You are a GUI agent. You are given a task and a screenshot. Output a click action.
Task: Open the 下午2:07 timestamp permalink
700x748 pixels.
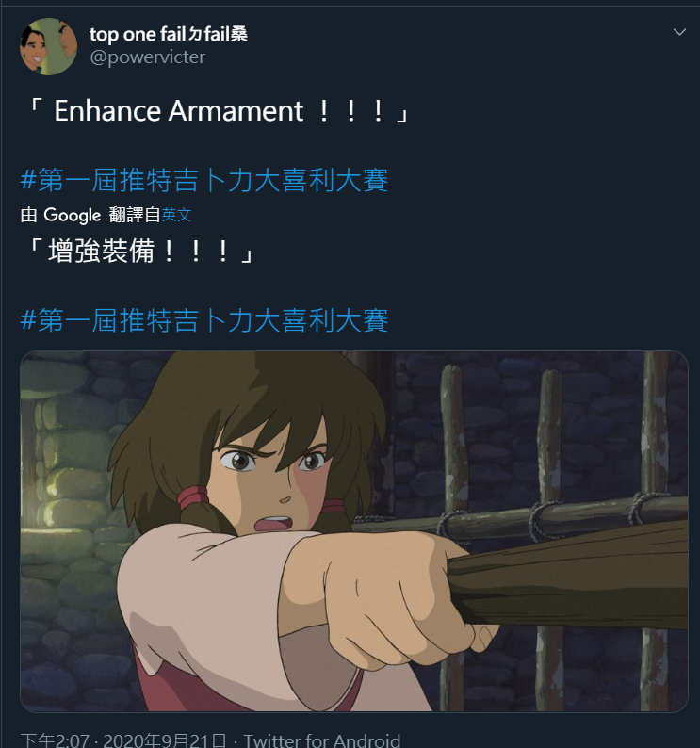[x=55, y=740]
